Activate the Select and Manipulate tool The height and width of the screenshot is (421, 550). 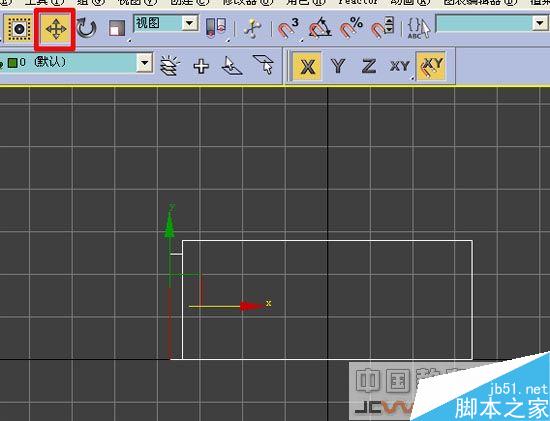tap(253, 28)
